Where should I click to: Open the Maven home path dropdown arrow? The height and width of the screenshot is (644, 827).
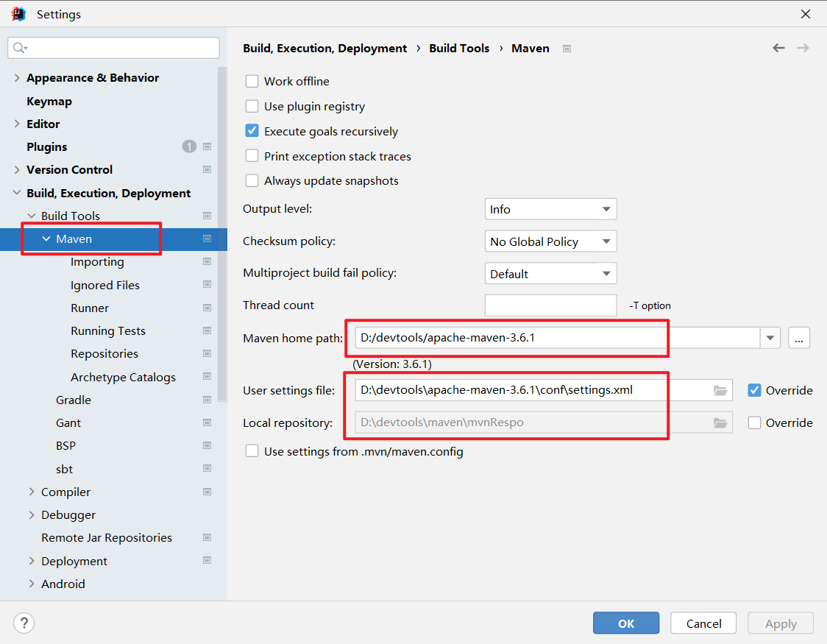pyautogui.click(x=770, y=338)
